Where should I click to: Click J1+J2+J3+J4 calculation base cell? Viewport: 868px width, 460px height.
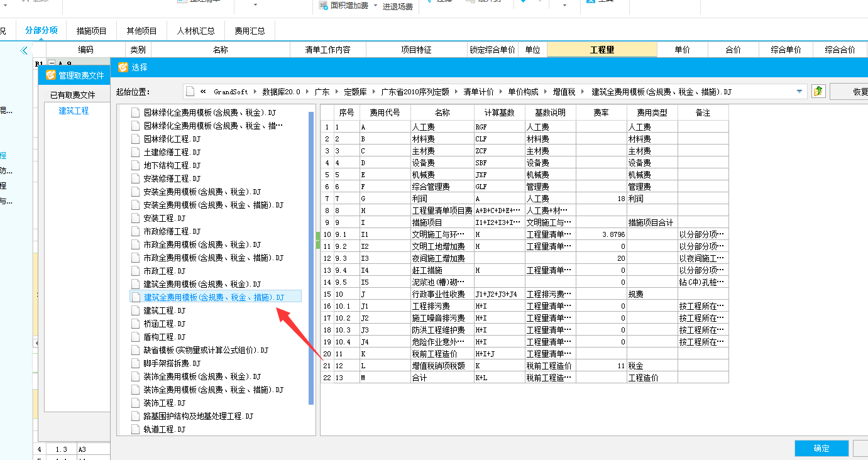pos(500,294)
